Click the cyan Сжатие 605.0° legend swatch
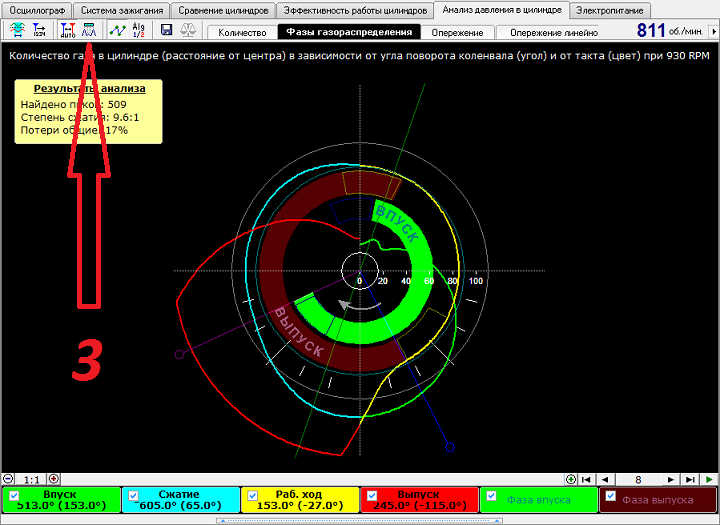 [x=181, y=500]
